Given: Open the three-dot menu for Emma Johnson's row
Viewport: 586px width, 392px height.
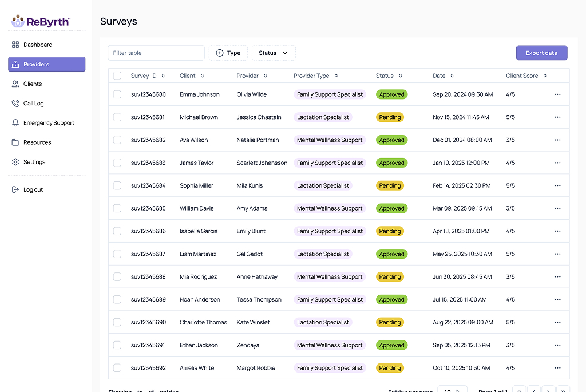Looking at the screenshot, I should [557, 94].
